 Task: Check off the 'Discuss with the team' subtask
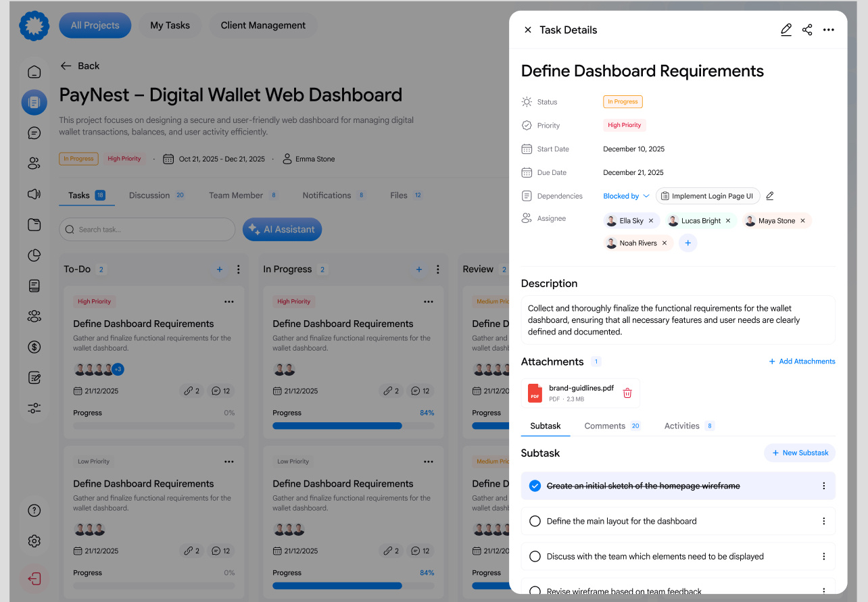point(535,556)
